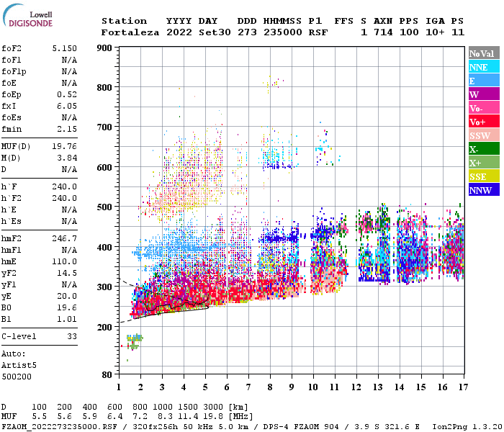Click the Set30 date in header
Screen dimensions: 504x432
click(215, 32)
